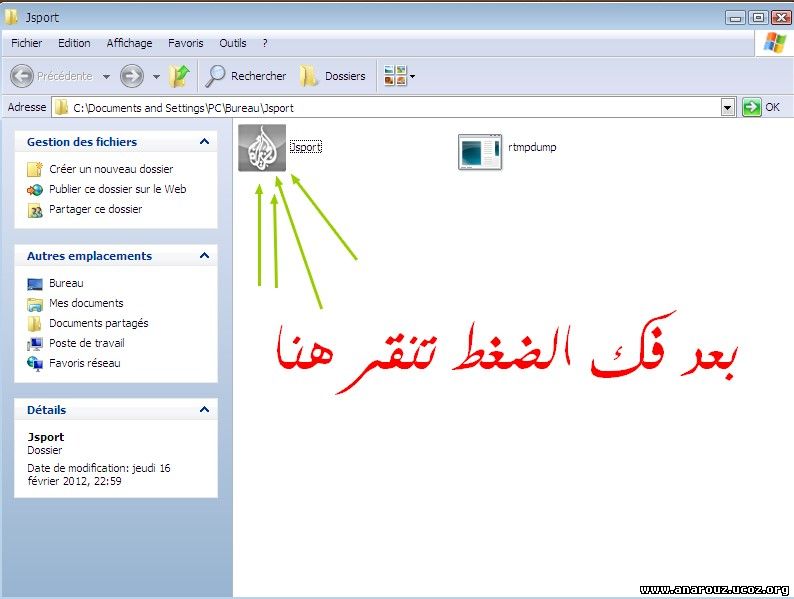This screenshot has width=794, height=599.
Task: Go up one folder level icon
Action: pos(179,76)
